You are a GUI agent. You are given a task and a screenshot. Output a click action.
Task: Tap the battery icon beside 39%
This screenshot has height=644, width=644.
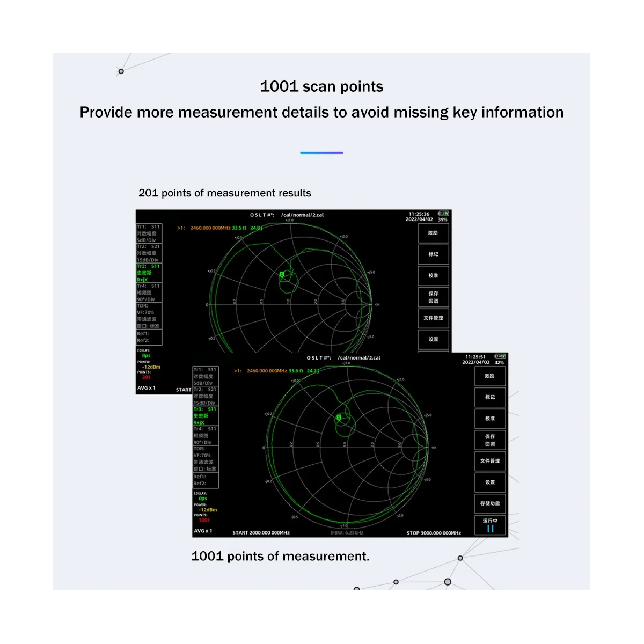tap(443, 214)
